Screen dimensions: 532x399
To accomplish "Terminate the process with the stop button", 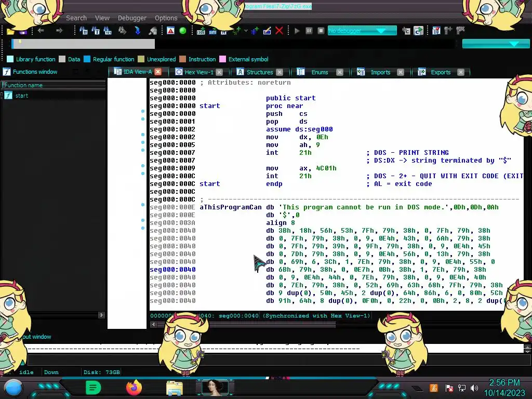I will point(321,31).
